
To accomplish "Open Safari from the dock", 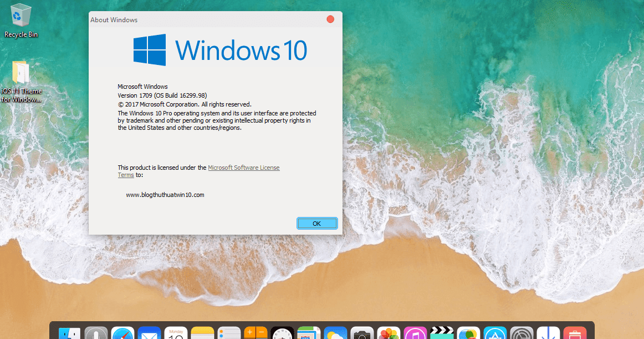I will (x=122, y=333).
